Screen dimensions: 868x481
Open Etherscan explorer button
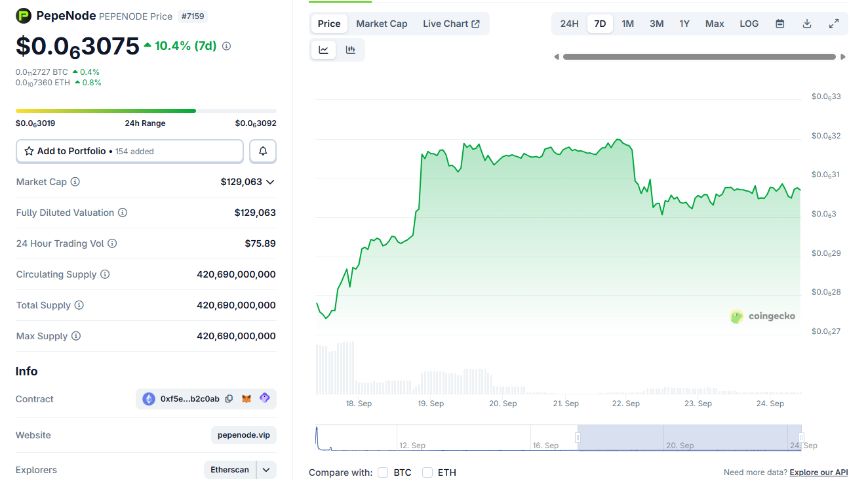pos(230,470)
